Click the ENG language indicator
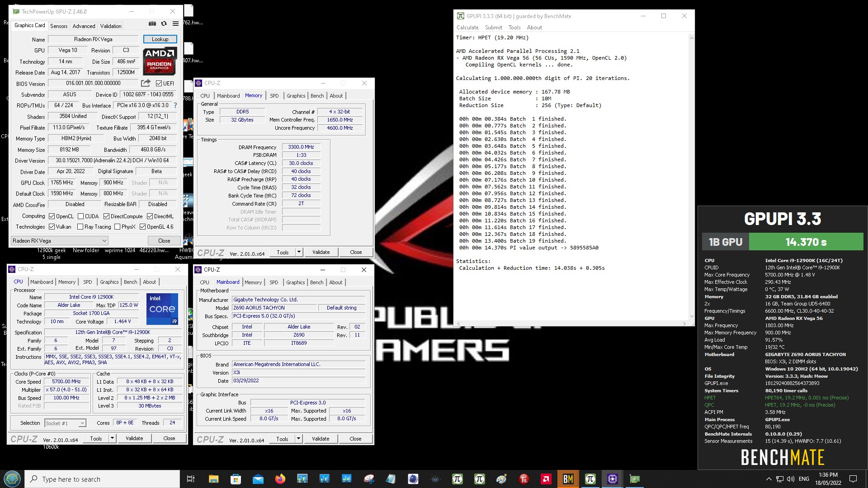 pos(804,479)
